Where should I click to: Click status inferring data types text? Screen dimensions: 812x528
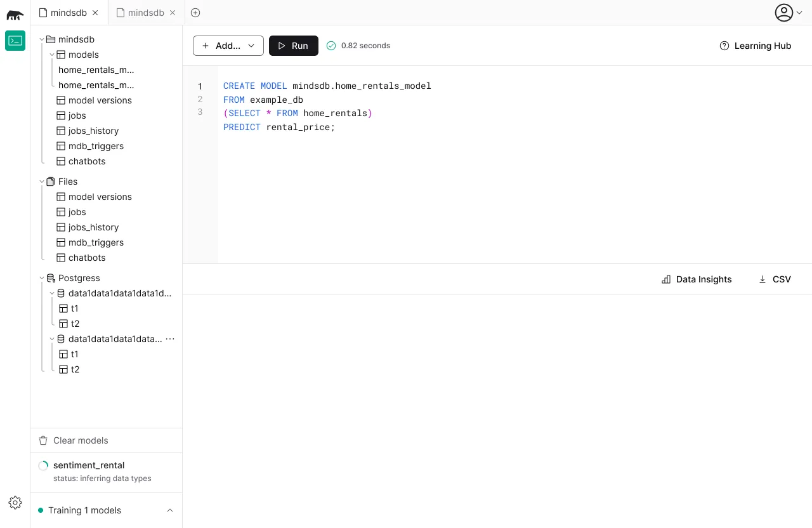(x=102, y=478)
